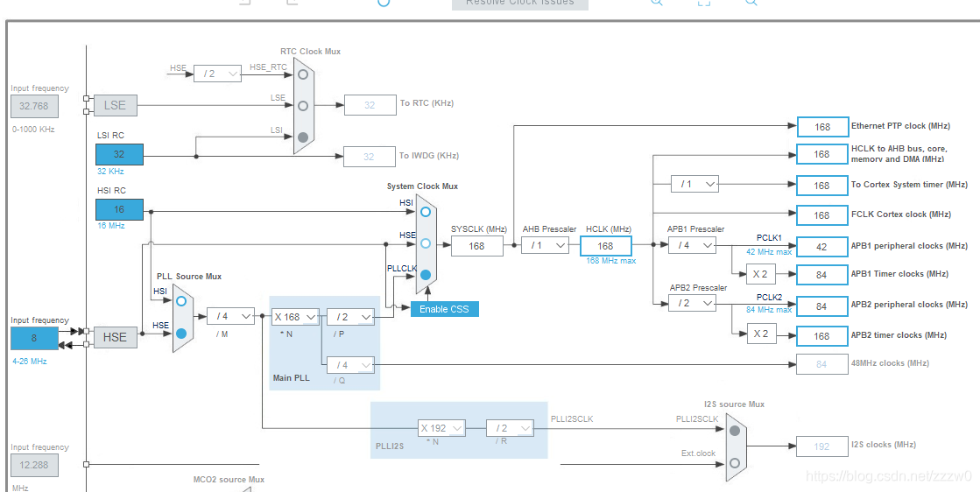Click the APB2 timer clocks value box

point(822,336)
